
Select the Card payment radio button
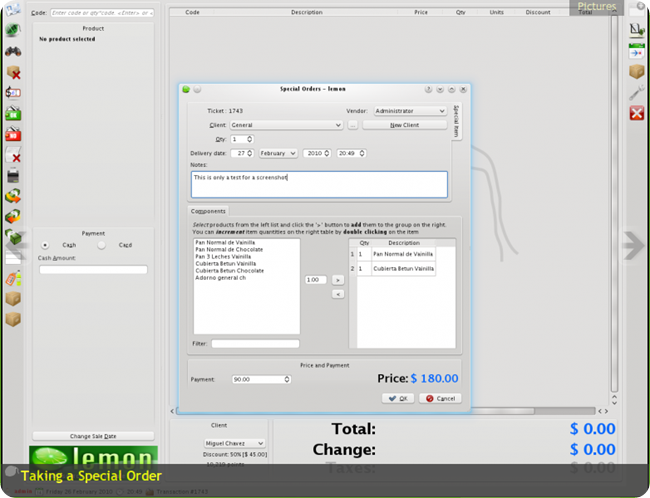tap(101, 245)
